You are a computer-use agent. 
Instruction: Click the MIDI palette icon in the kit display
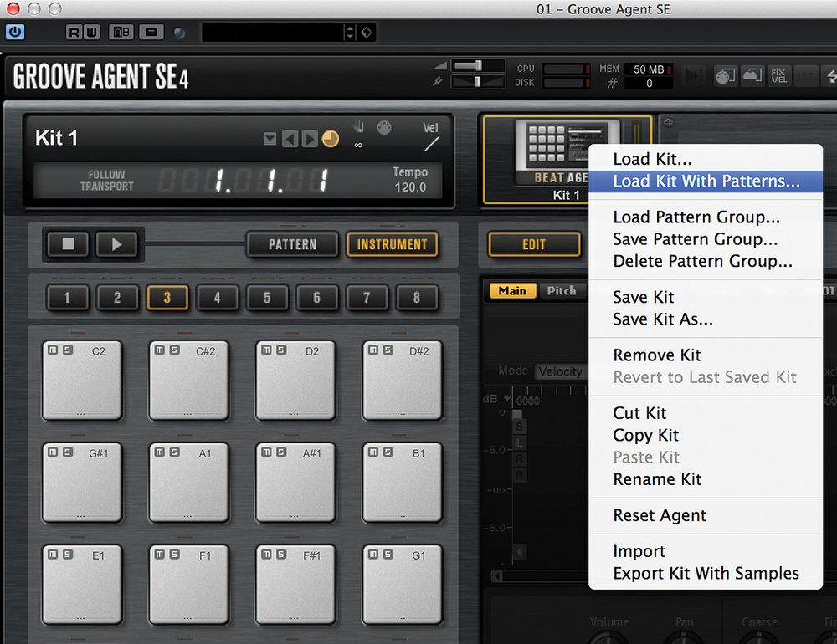(x=384, y=127)
